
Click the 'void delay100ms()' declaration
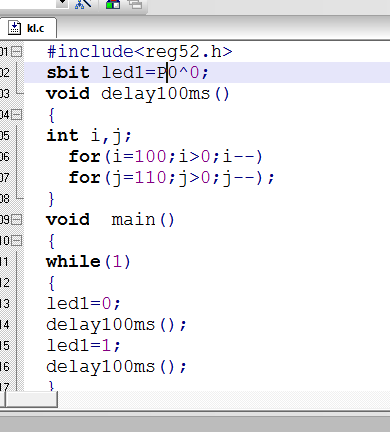[138, 94]
